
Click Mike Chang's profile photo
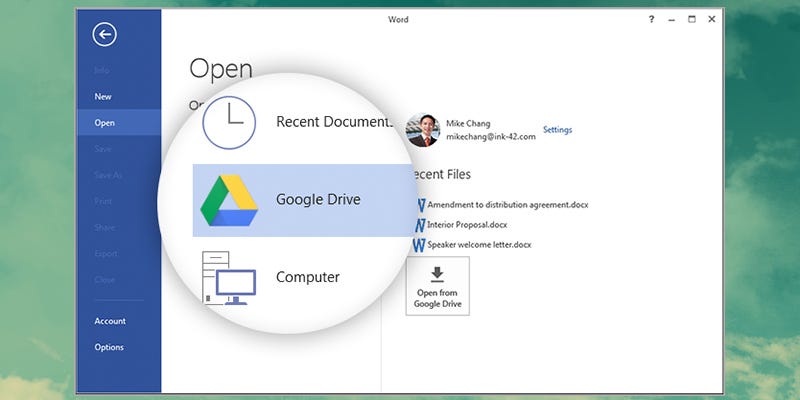click(x=422, y=131)
